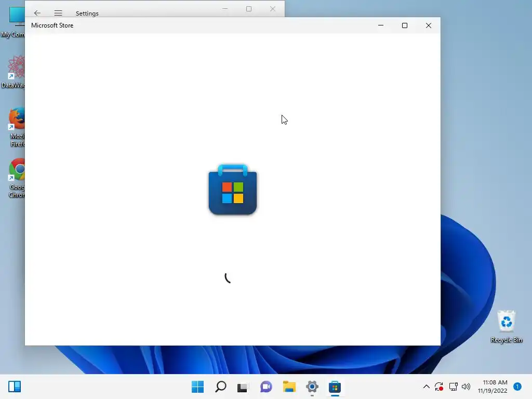Click the Microsoft Store title text
532x399 pixels.
[52, 25]
